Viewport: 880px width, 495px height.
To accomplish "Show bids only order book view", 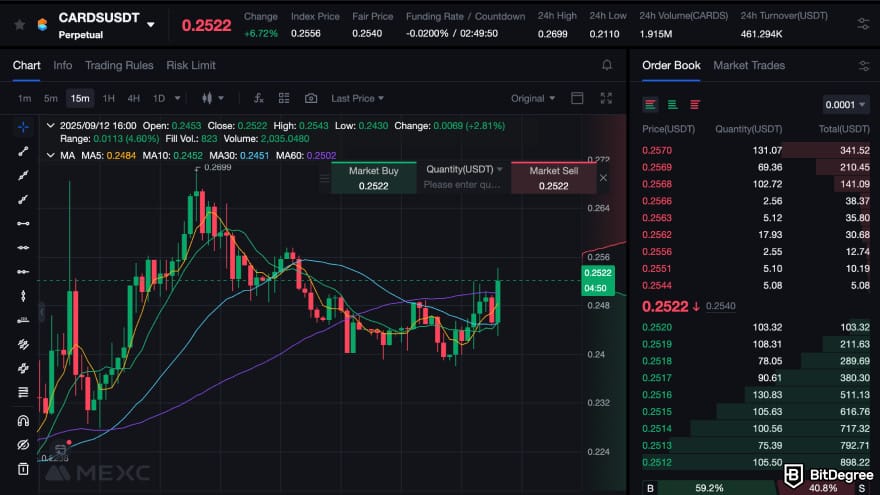I will click(x=672, y=104).
